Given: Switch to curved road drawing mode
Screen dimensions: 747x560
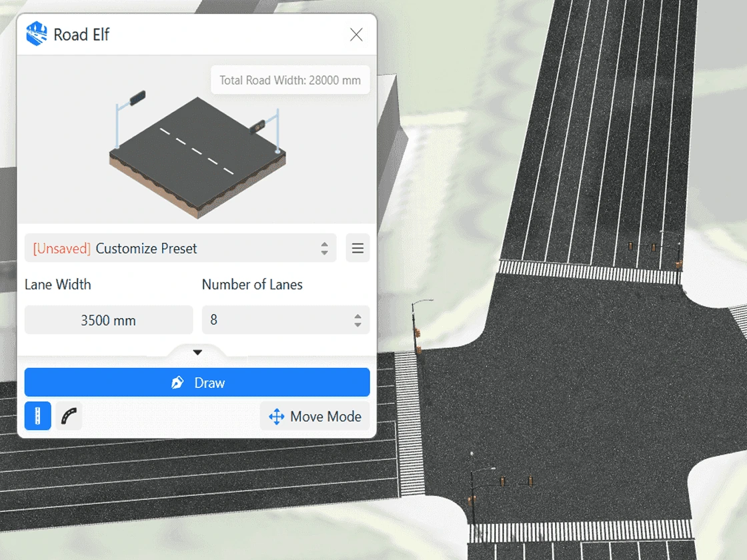Looking at the screenshot, I should tap(69, 417).
